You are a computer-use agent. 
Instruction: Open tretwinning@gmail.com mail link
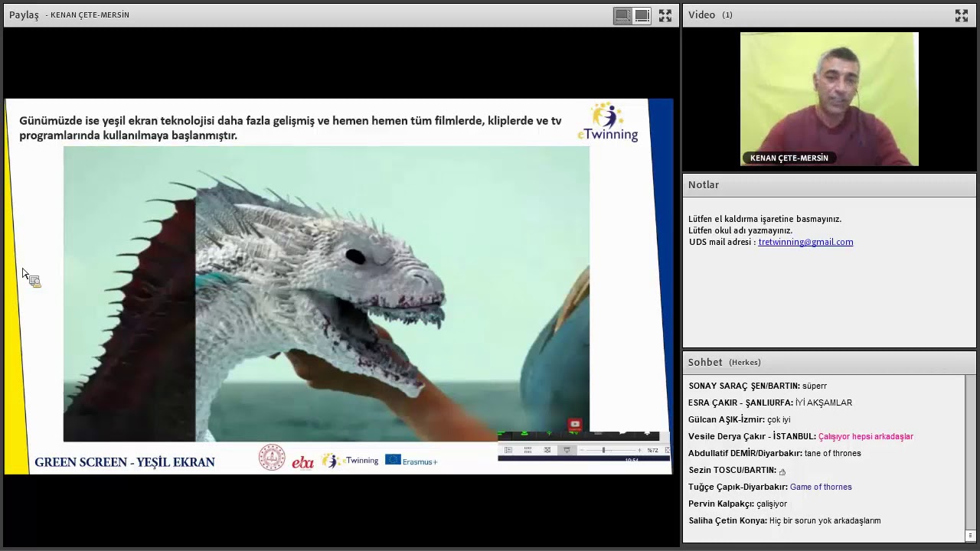click(805, 242)
